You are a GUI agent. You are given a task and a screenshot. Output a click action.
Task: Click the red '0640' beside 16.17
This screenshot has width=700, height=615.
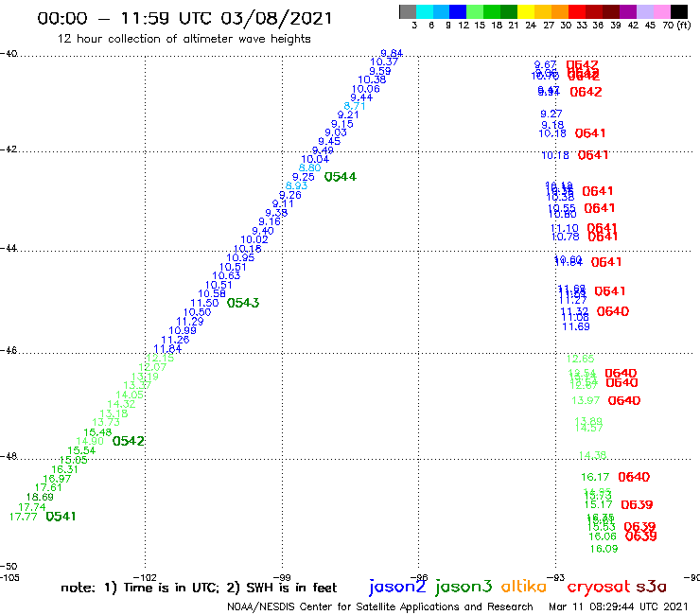634,477
